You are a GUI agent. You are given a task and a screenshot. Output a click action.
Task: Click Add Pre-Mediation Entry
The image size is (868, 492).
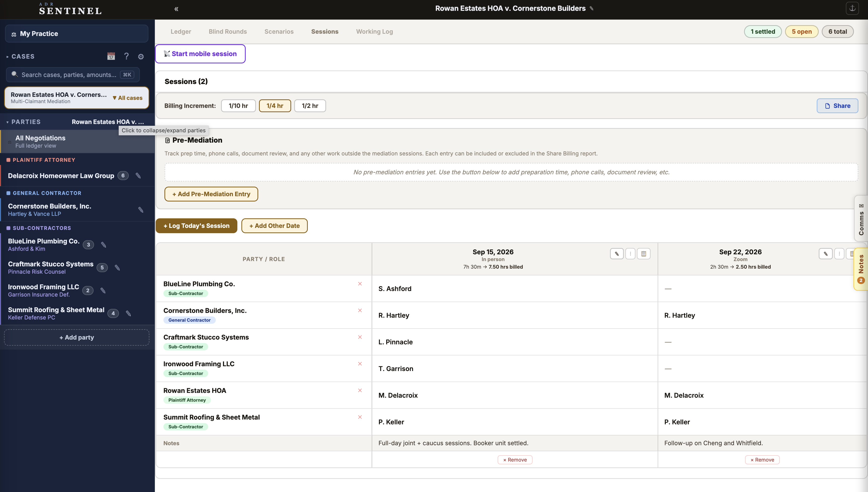(x=211, y=194)
